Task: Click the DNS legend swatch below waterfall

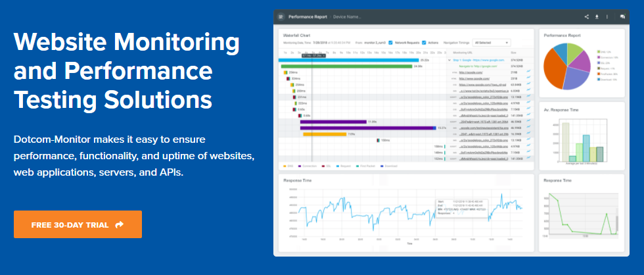Action: click(x=285, y=166)
